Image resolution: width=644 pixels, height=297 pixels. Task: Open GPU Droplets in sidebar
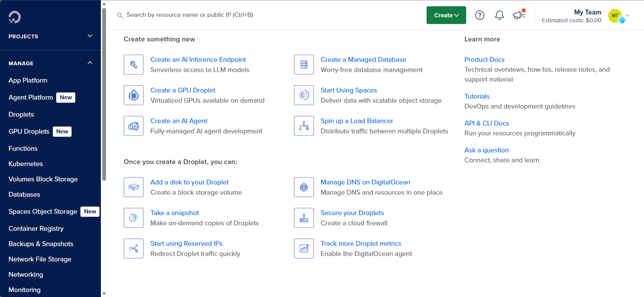29,131
